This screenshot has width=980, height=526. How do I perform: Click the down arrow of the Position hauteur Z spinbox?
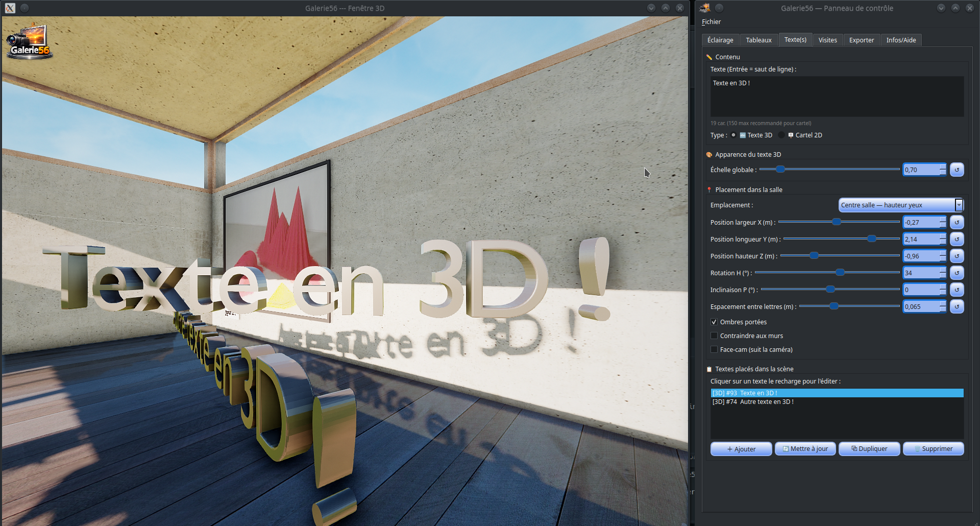pos(943,259)
